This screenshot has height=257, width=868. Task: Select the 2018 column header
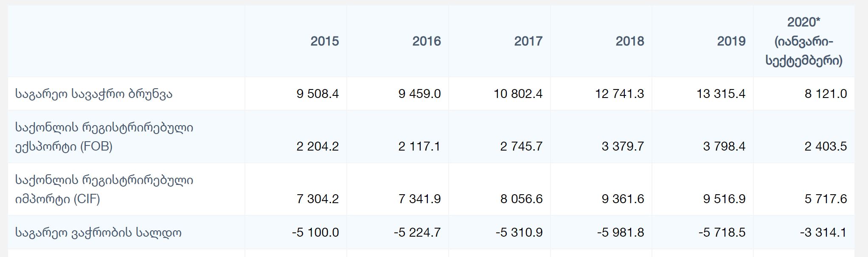click(629, 41)
